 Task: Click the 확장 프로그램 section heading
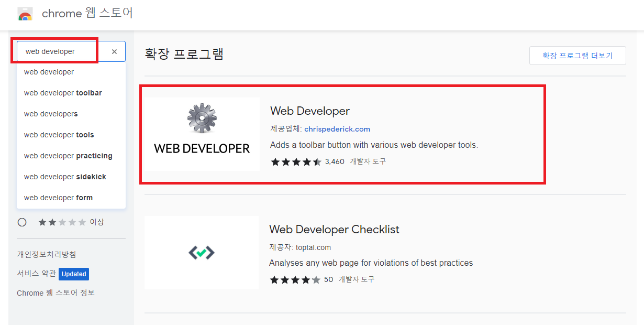point(184,54)
